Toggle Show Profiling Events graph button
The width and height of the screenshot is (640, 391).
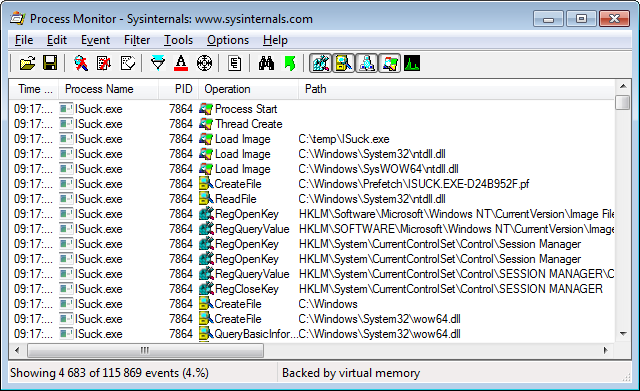coord(412,63)
